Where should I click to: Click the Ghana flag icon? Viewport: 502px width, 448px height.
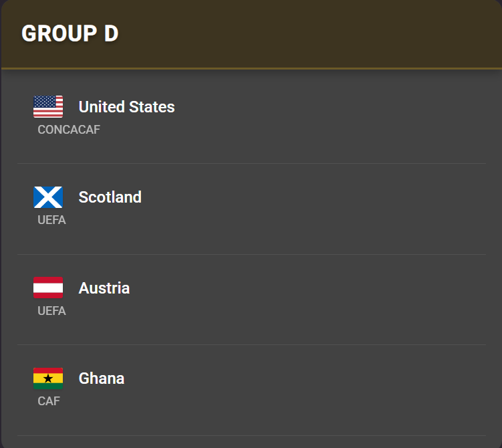coord(48,378)
